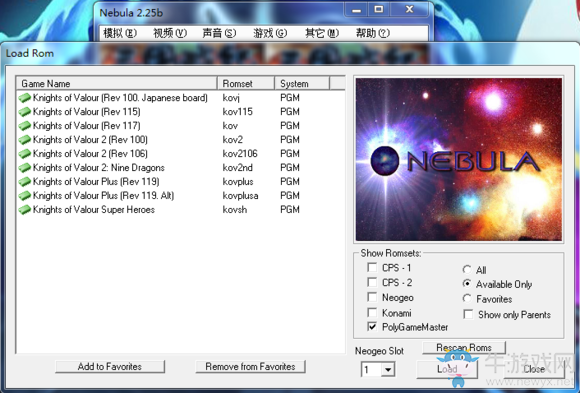Select the All radio button

tap(467, 269)
